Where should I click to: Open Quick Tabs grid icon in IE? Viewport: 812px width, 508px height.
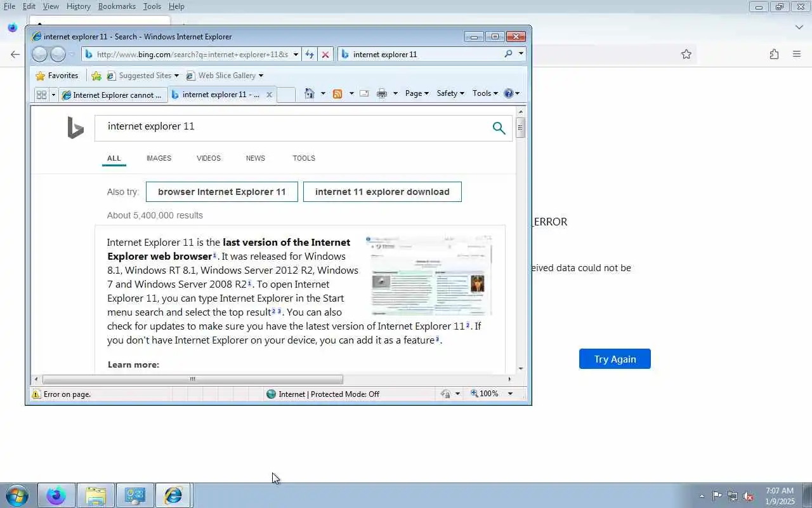[x=42, y=95]
